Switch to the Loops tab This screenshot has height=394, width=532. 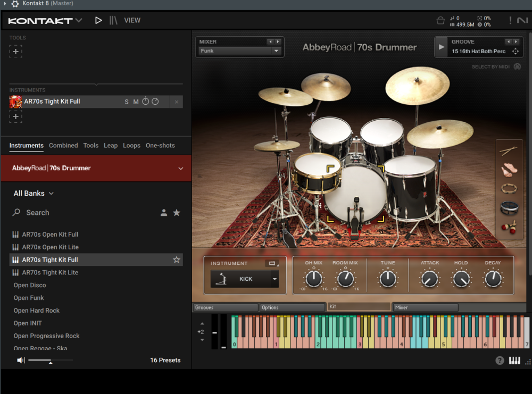click(x=131, y=146)
